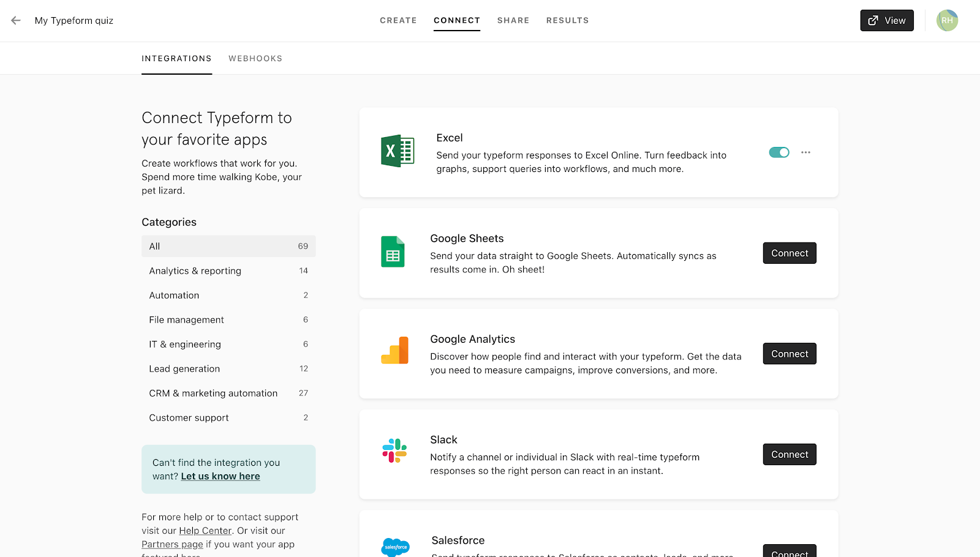Open the Share tab
This screenshot has height=557, width=980.
click(513, 20)
